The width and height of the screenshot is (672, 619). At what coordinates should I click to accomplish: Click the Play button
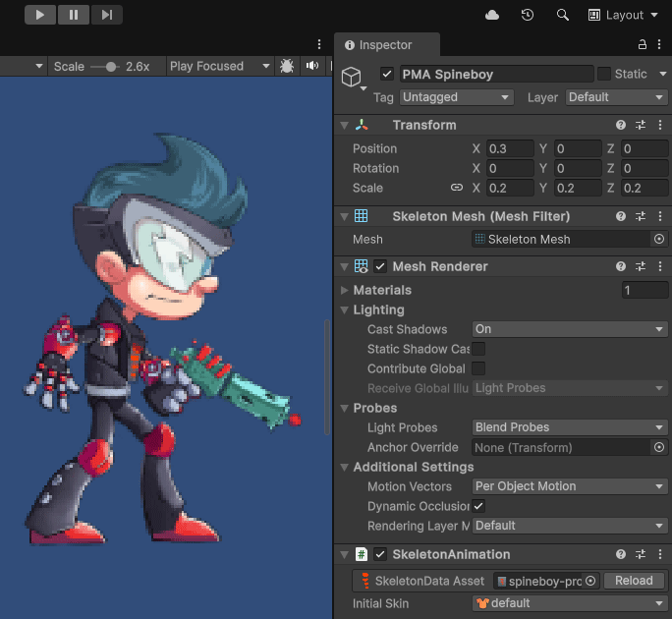coord(40,15)
